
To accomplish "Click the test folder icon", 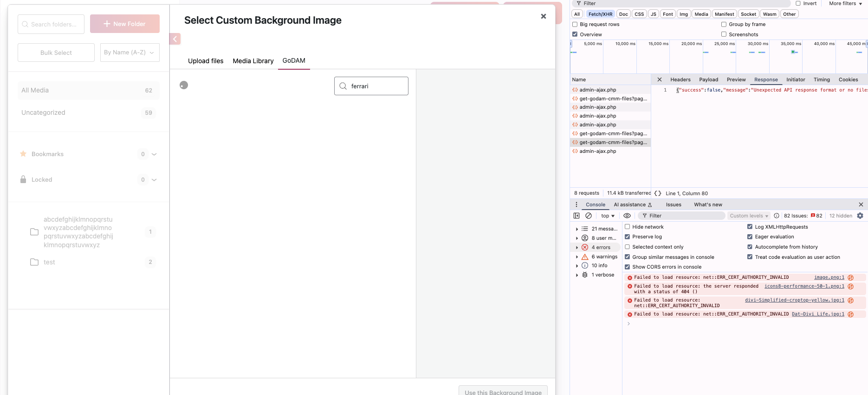I will pos(34,262).
